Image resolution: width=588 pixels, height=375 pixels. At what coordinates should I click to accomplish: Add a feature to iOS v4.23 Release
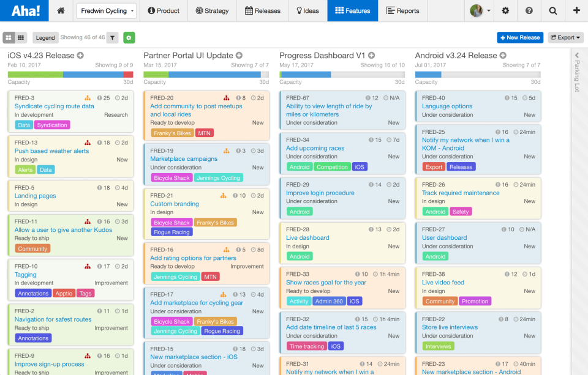[80, 56]
